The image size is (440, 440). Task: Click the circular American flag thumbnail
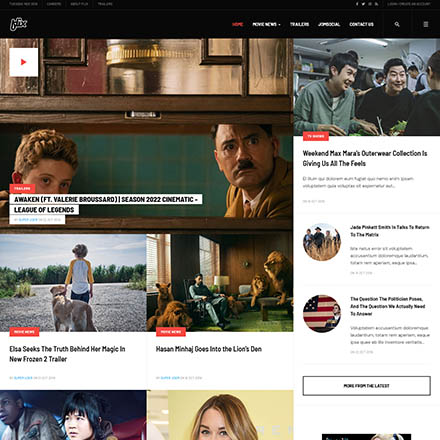(x=322, y=313)
